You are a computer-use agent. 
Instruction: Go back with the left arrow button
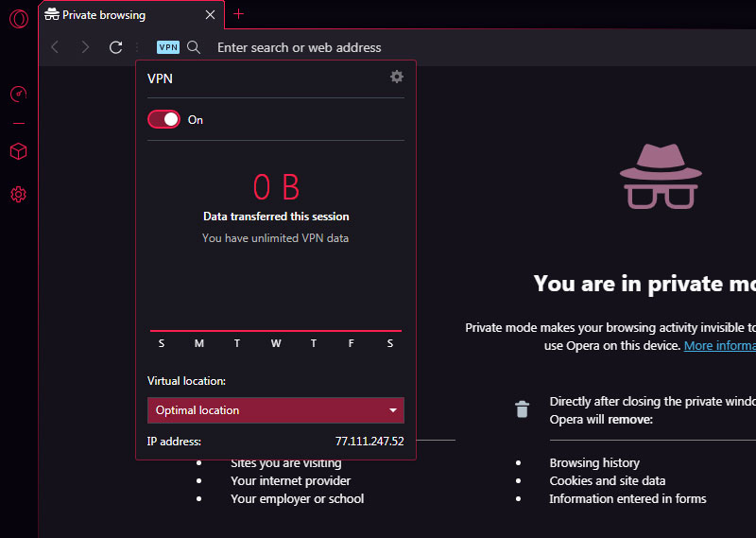point(55,47)
